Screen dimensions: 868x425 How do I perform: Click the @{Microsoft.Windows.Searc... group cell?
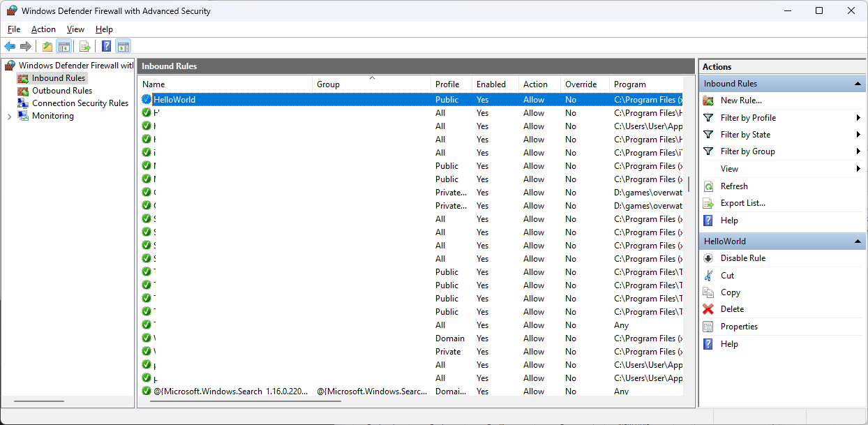(372, 392)
